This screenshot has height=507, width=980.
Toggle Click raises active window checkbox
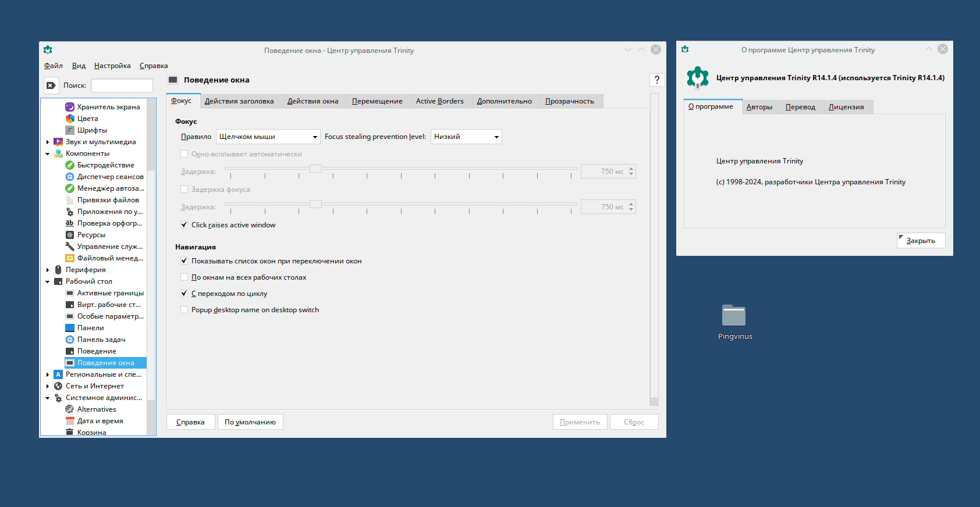click(184, 225)
